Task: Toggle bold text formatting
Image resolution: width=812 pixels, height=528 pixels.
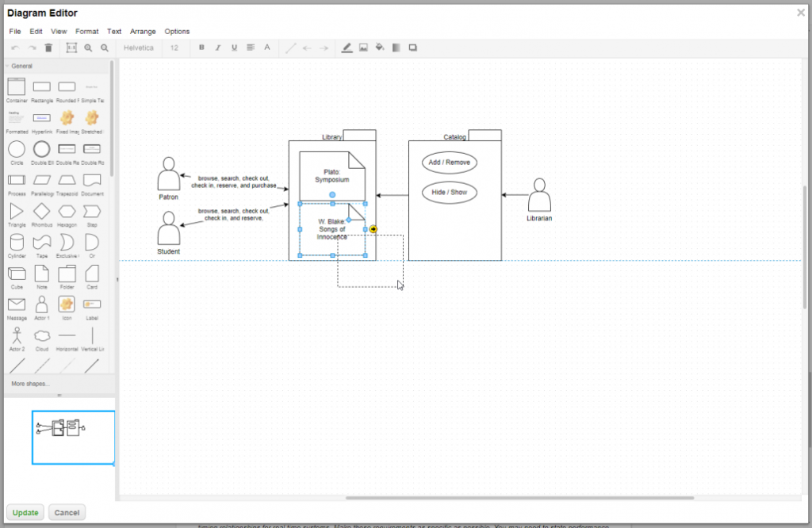Action: pyautogui.click(x=201, y=48)
